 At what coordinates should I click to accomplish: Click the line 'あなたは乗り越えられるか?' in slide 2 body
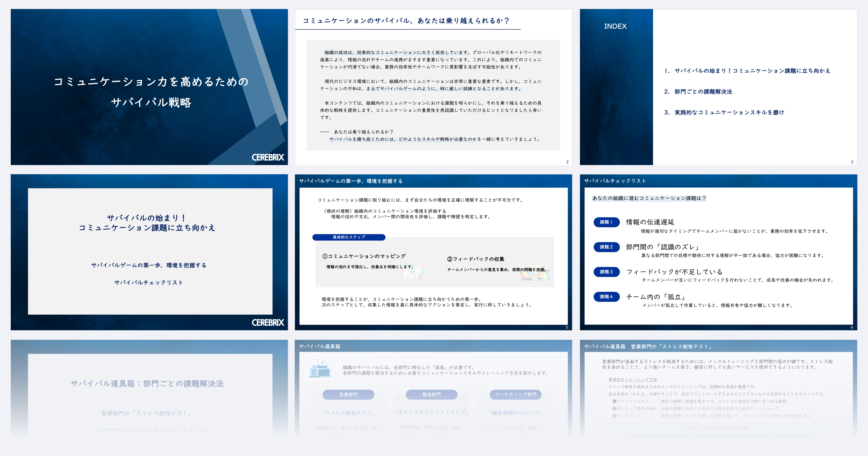[x=363, y=132]
